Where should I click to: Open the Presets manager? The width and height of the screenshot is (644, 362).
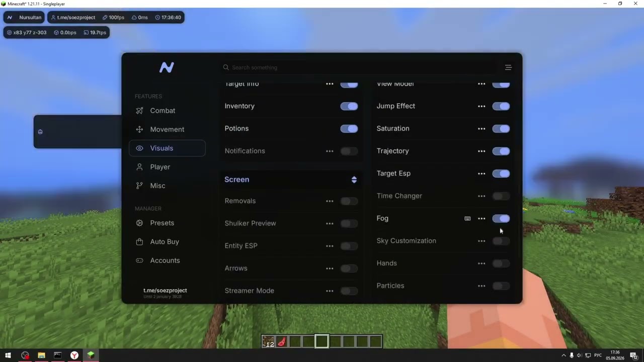point(167,223)
